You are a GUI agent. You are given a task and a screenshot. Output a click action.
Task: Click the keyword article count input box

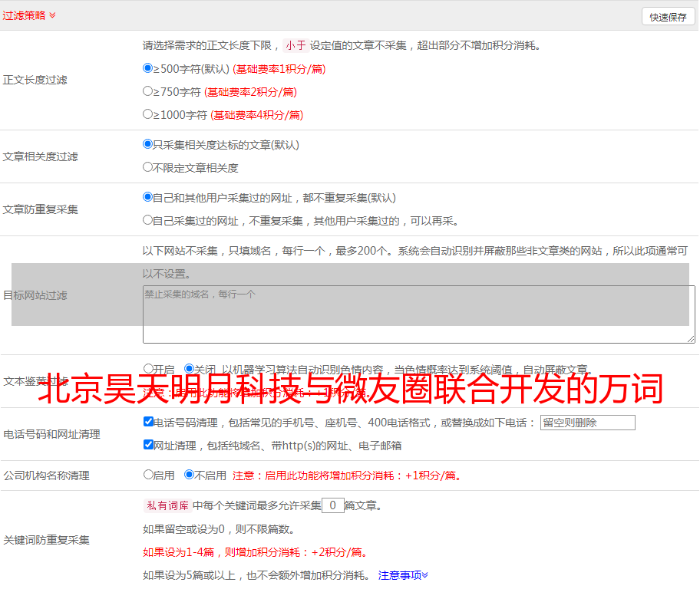tap(332, 505)
